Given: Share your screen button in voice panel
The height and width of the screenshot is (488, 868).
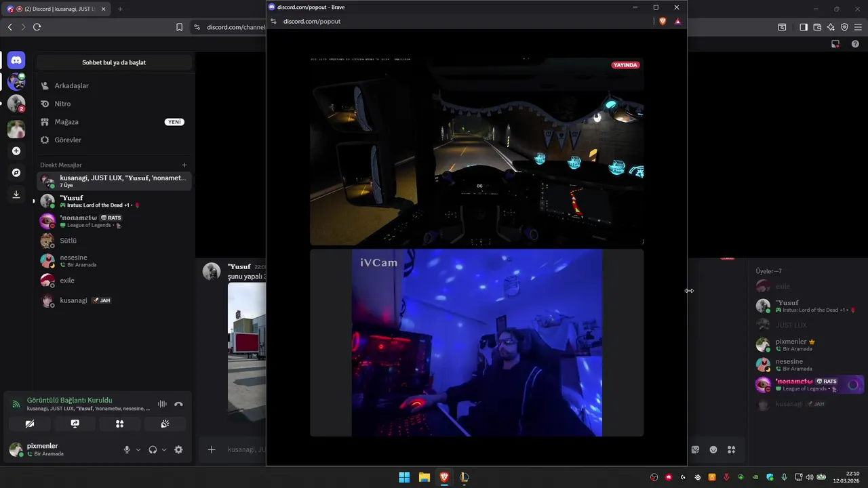Looking at the screenshot, I should click(75, 424).
